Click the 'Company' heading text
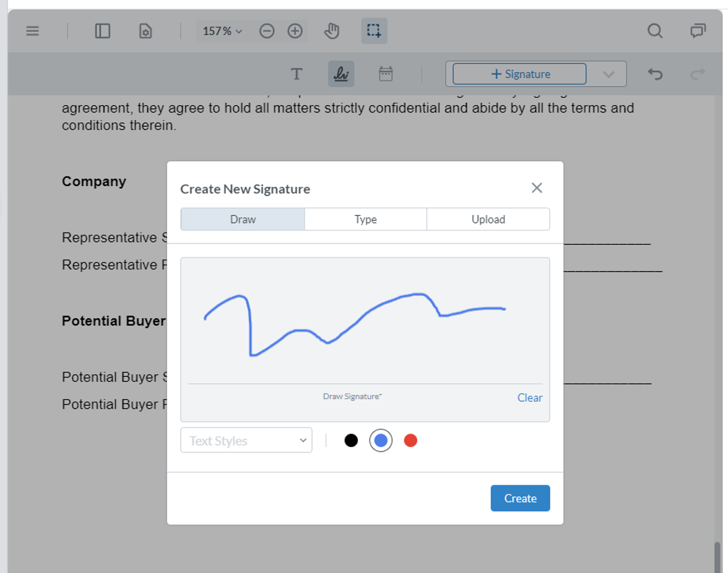Viewport: 728px width, 573px height. tap(94, 181)
